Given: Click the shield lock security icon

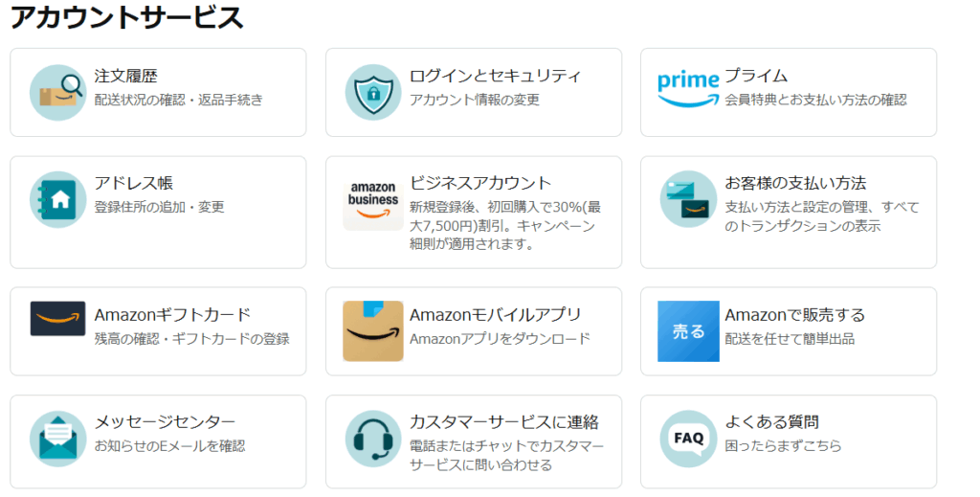Looking at the screenshot, I should 373,92.
